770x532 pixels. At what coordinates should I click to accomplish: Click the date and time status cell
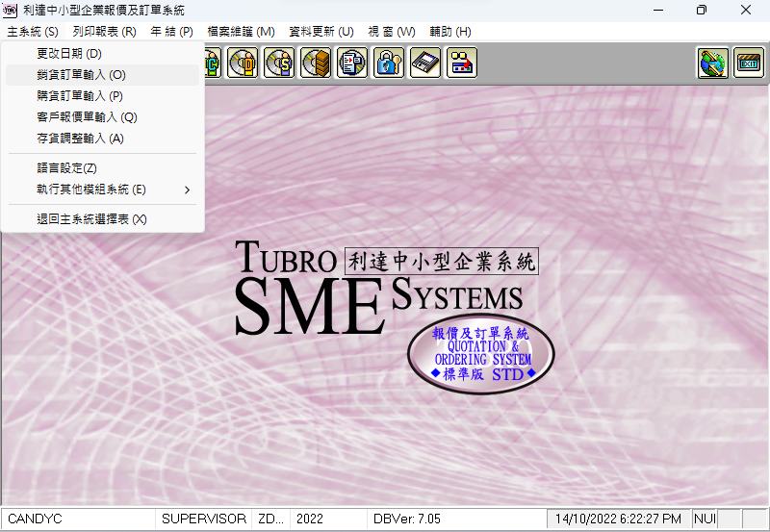click(x=618, y=519)
